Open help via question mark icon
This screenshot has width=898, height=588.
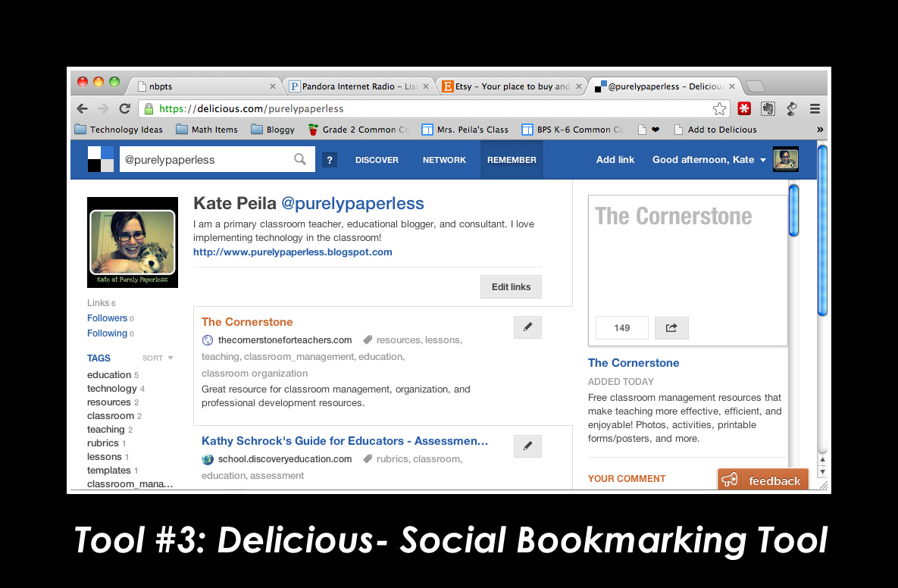(x=330, y=160)
